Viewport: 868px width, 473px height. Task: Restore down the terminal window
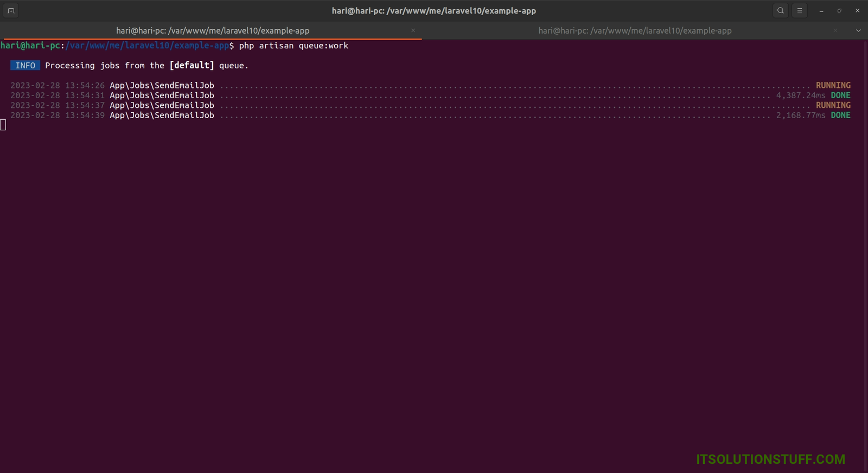(839, 11)
